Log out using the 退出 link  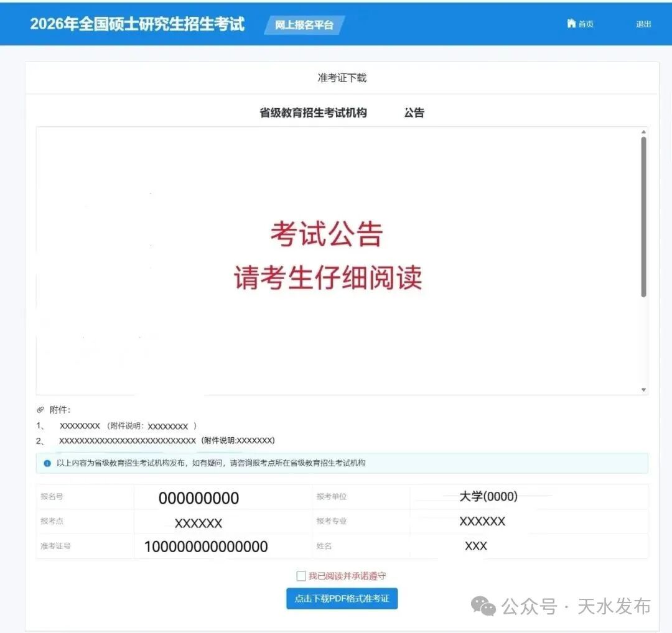[643, 24]
